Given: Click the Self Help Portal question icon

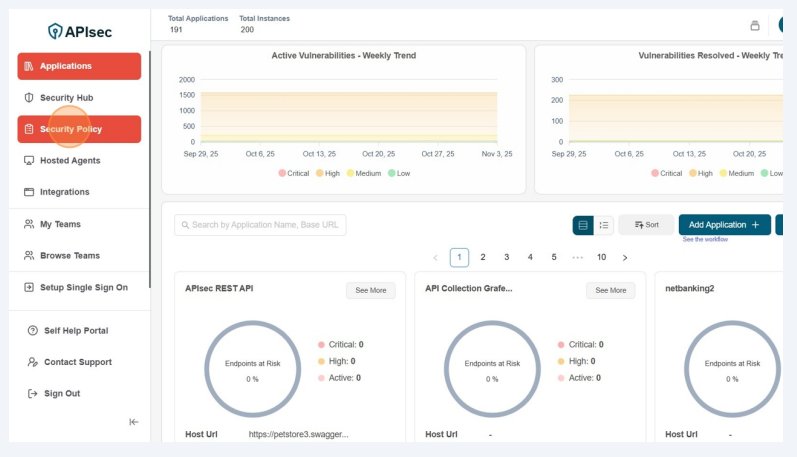Looking at the screenshot, I should click(33, 331).
